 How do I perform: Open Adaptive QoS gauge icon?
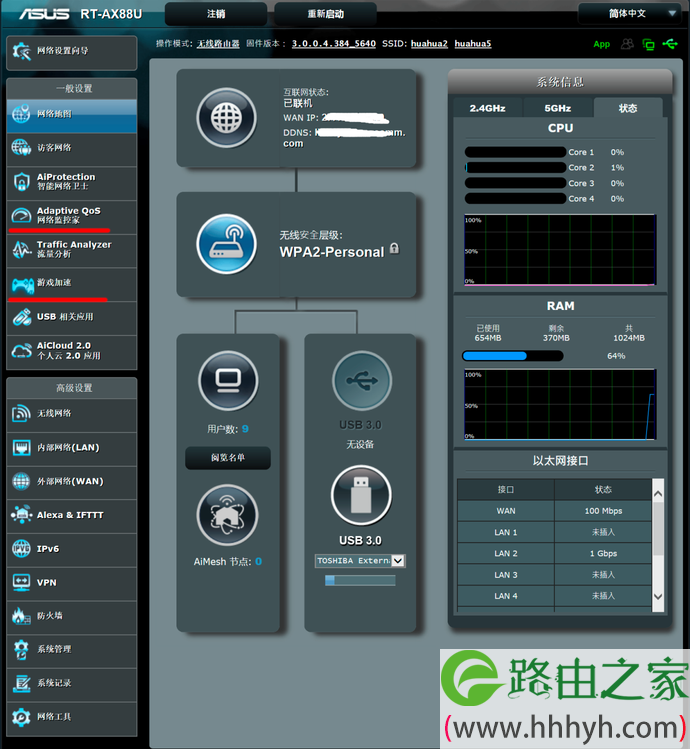tap(21, 215)
